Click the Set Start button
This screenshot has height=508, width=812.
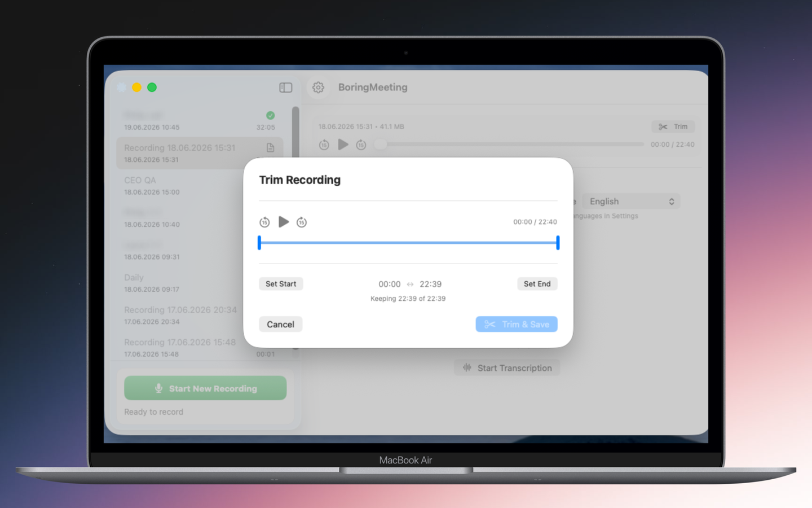pos(281,284)
